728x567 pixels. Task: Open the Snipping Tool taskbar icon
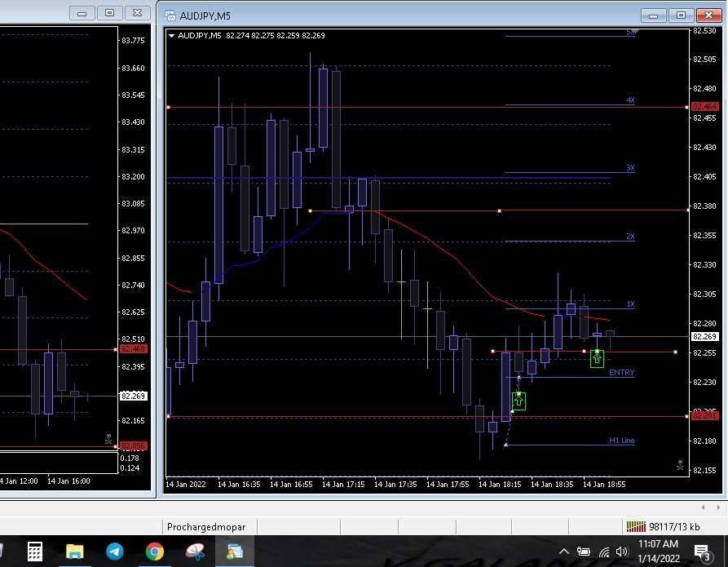point(195,551)
